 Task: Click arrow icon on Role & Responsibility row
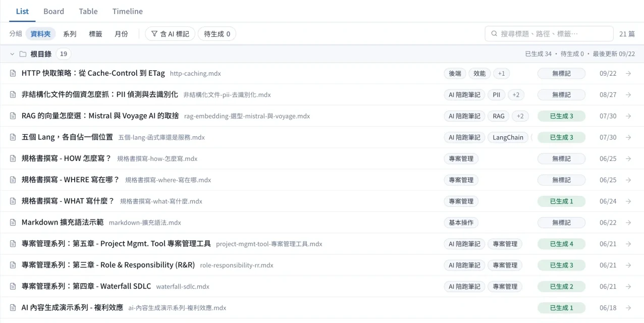(628, 265)
